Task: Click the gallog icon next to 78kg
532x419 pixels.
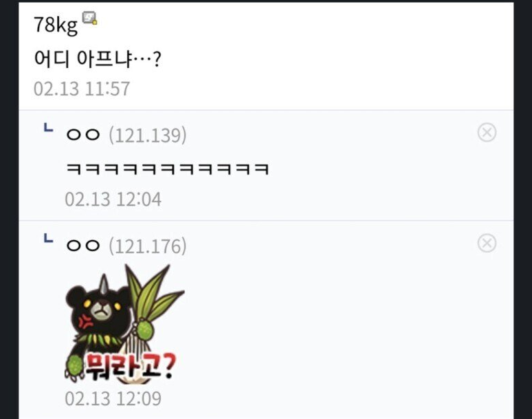Action: click(90, 18)
